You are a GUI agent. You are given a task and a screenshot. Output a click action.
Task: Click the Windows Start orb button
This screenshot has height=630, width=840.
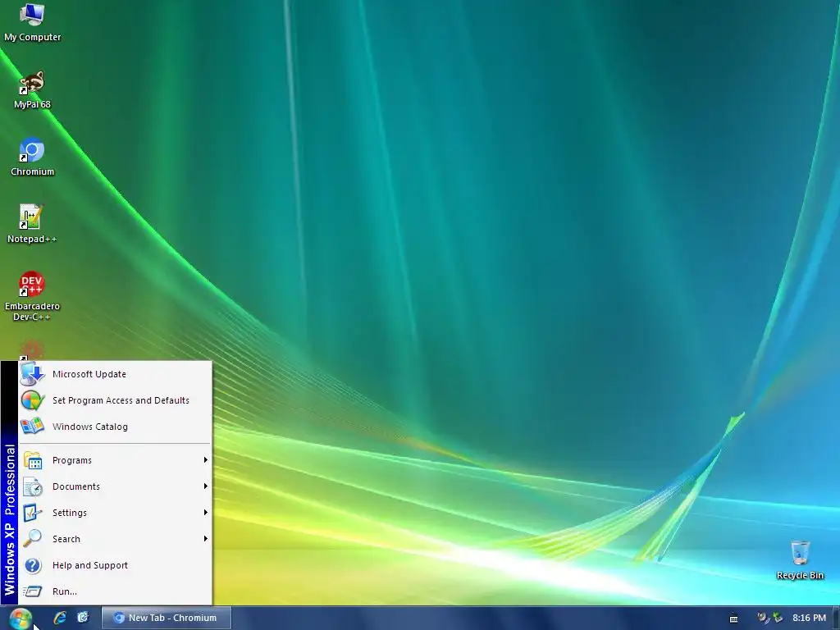pos(21,619)
